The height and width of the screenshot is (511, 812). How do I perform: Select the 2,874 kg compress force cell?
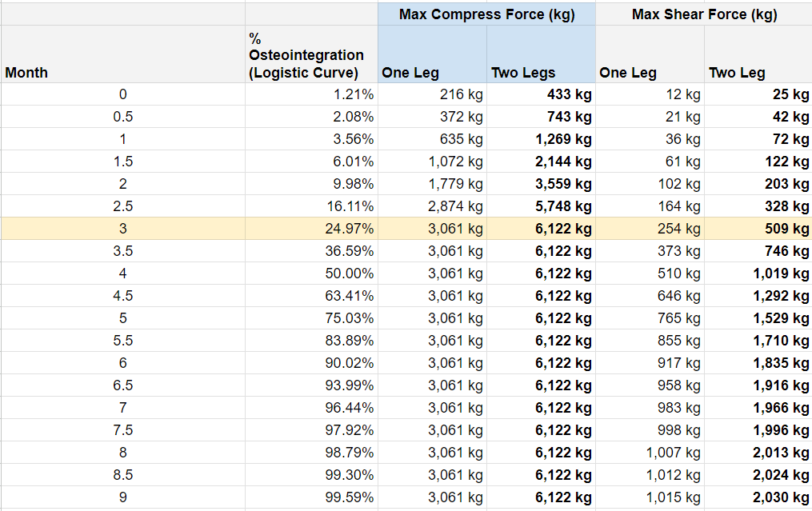(432, 206)
